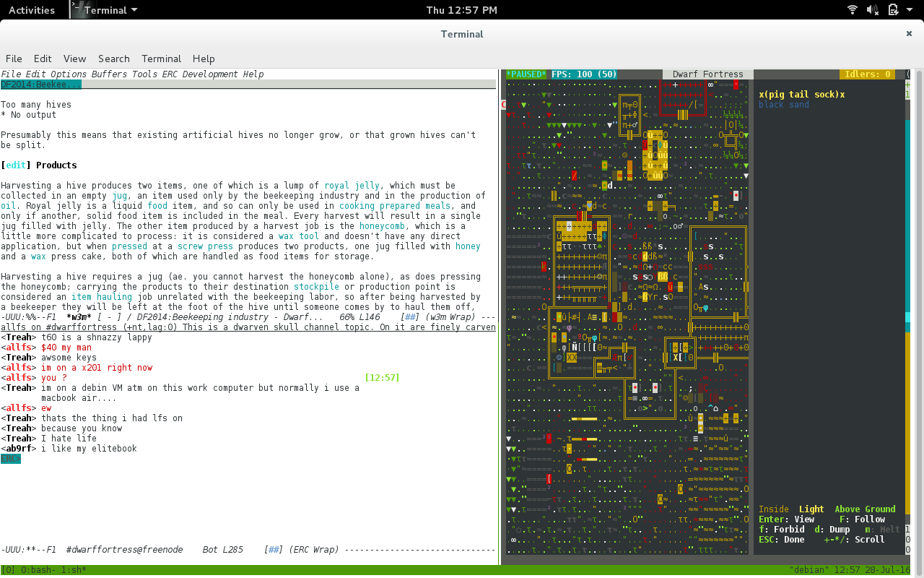Image resolution: width=924 pixels, height=578 pixels.
Task: Follow the wax tool link
Action: (299, 236)
